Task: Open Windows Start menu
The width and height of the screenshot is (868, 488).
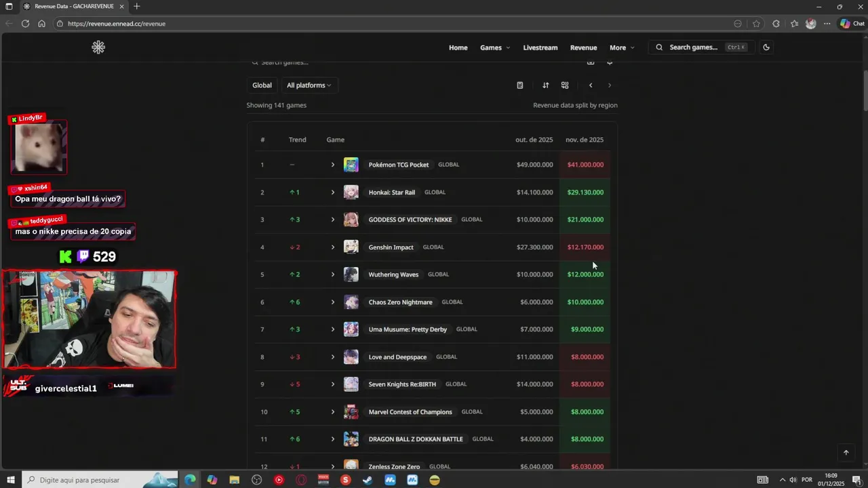Action: [10, 480]
